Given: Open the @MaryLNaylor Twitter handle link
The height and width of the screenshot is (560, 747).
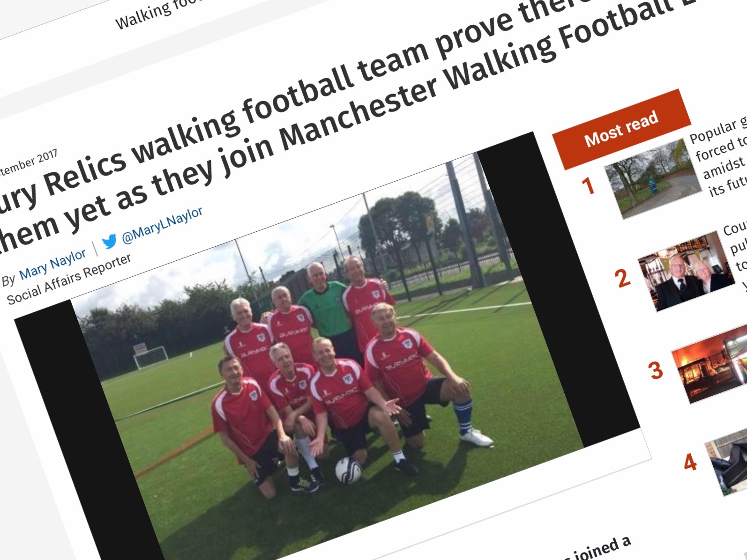Looking at the screenshot, I should (162, 225).
